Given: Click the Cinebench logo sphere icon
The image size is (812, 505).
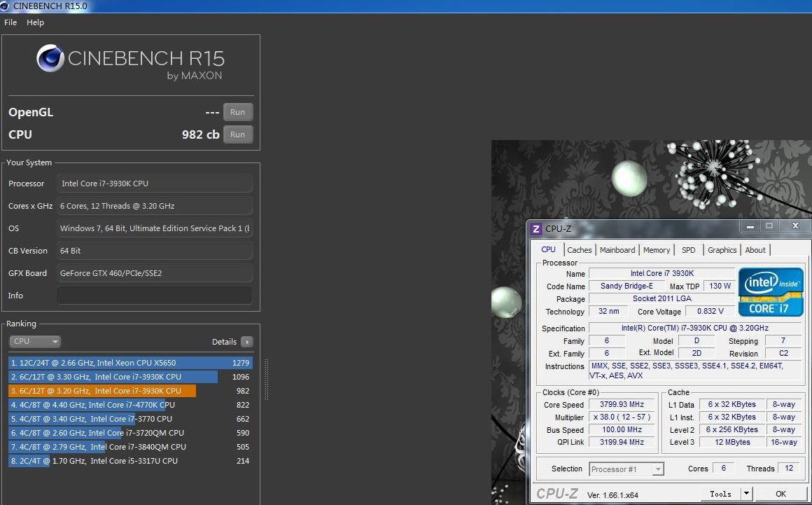Looking at the screenshot, I should 51,58.
